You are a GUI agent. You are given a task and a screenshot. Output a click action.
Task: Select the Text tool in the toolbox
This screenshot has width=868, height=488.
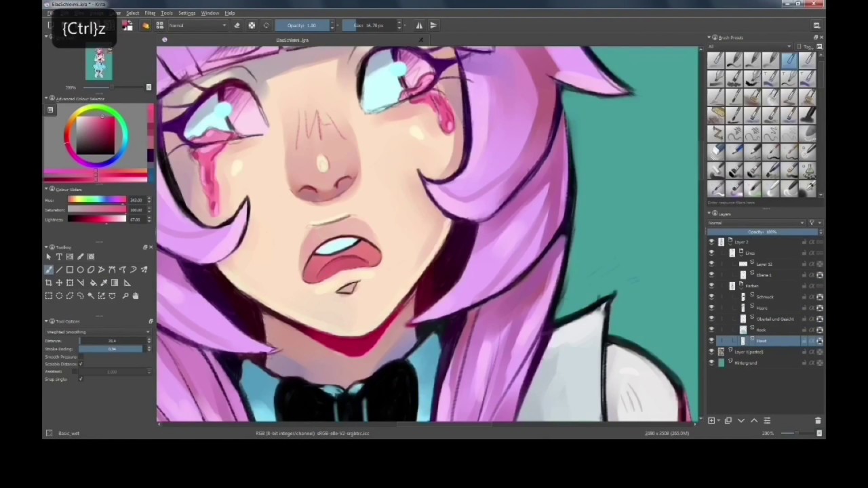coord(59,257)
